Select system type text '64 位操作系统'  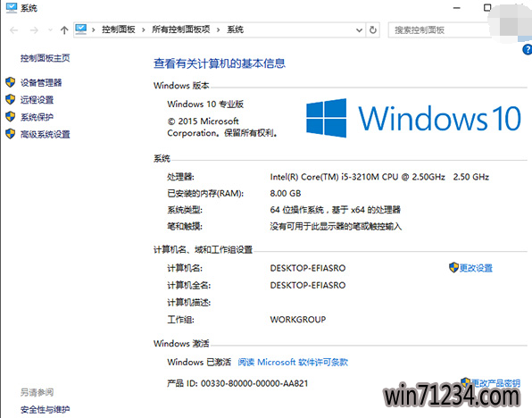tap(297, 210)
